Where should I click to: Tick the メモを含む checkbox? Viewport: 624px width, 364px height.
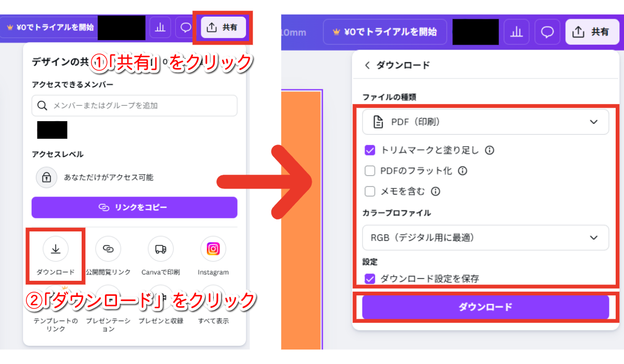370,191
